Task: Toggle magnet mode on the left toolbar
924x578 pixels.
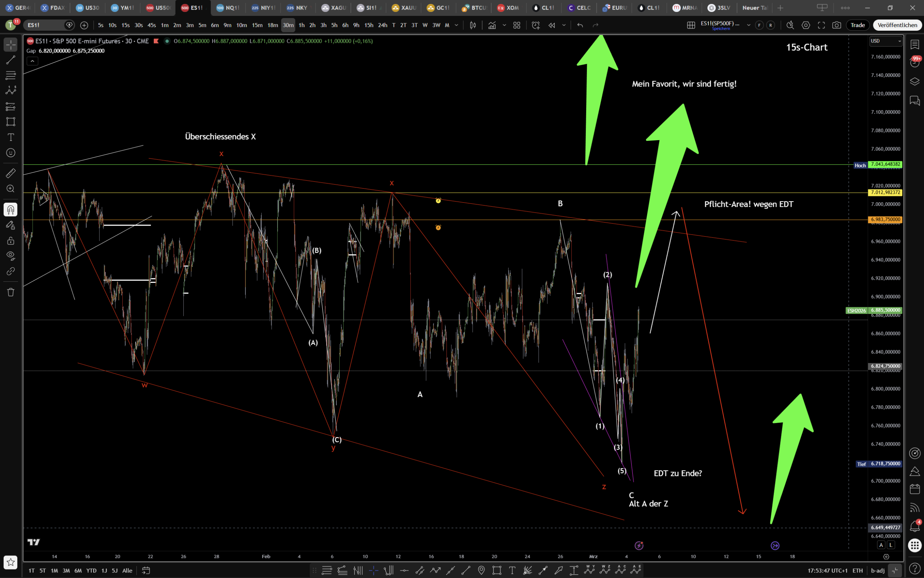Action: pyautogui.click(x=11, y=209)
